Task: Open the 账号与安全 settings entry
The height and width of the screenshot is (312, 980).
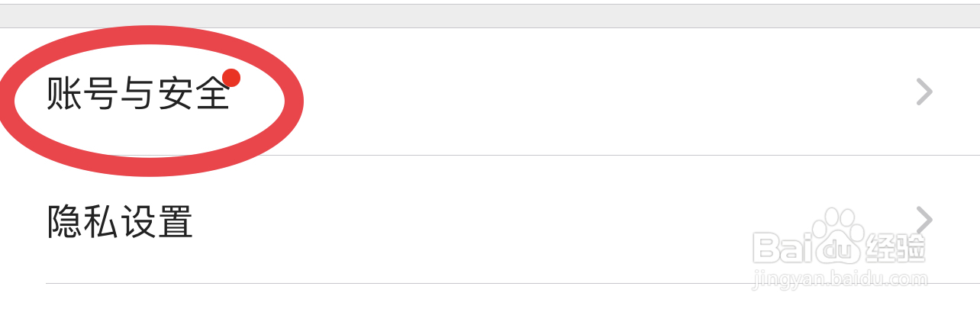Action: 490,92
